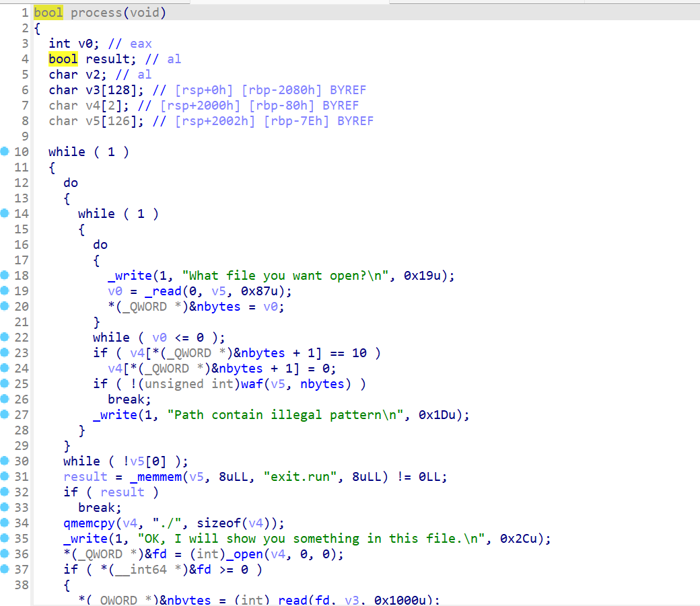Click the blue dot at line 34
This screenshot has height=606, width=700.
pos(5,523)
